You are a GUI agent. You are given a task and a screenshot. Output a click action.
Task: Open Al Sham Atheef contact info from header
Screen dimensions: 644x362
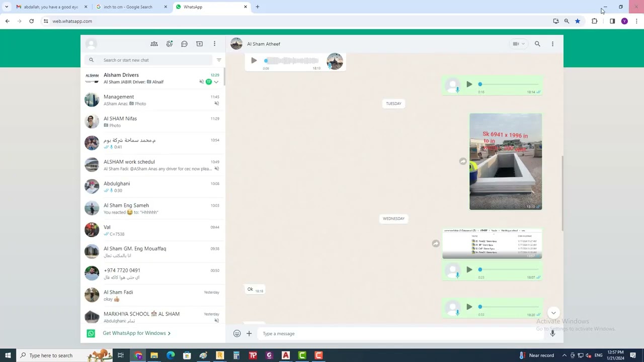pyautogui.click(x=264, y=44)
